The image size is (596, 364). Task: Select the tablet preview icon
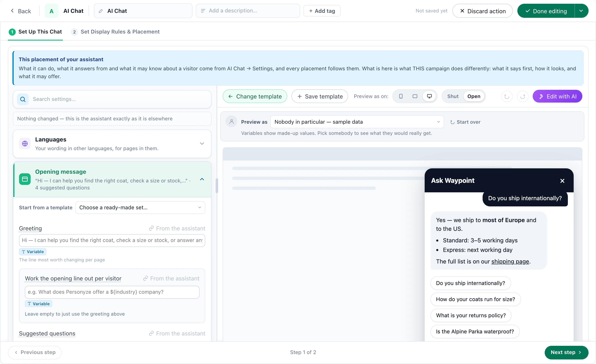415,96
